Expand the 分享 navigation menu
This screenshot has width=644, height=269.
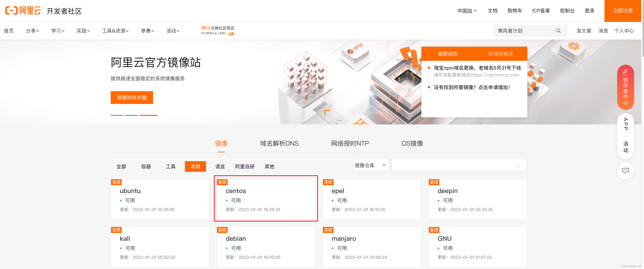point(32,31)
